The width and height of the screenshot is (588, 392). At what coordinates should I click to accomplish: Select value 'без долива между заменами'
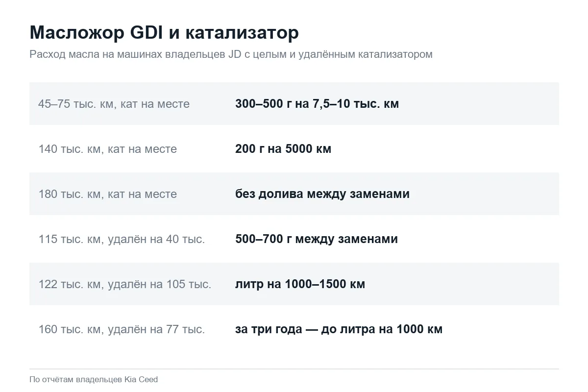click(x=322, y=194)
